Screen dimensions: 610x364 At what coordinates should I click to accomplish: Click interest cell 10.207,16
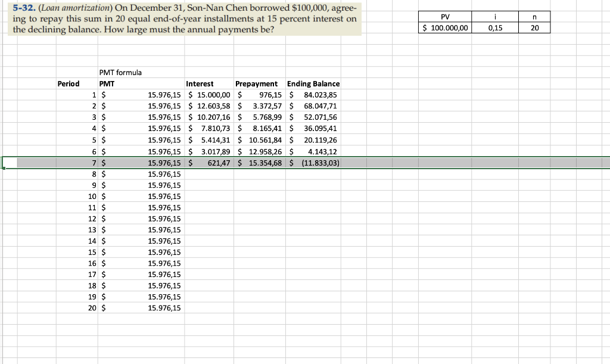tap(209, 117)
